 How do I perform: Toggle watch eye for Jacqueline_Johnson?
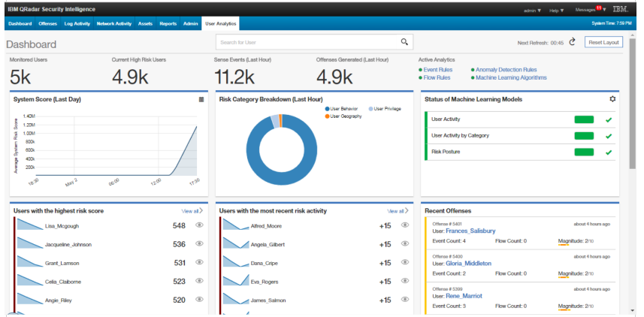tap(200, 243)
